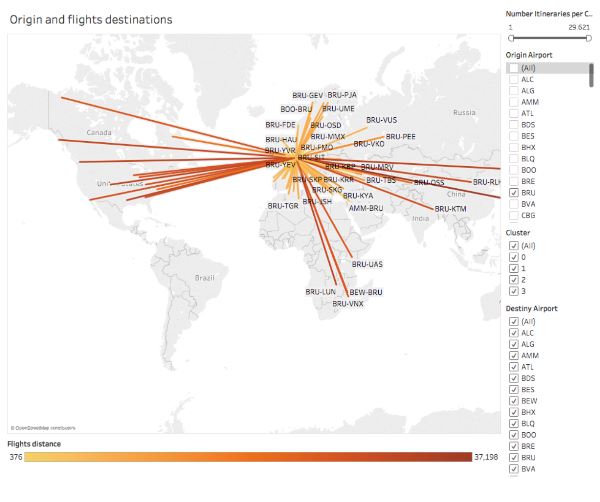
Task: Select the BRU-KTM route label on map
Action: coord(450,209)
